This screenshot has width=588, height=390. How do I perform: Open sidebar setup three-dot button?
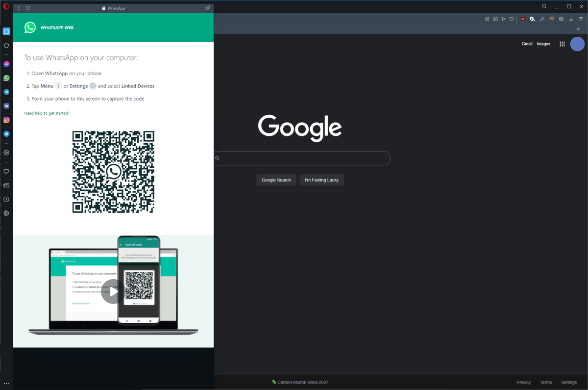[x=6, y=384]
